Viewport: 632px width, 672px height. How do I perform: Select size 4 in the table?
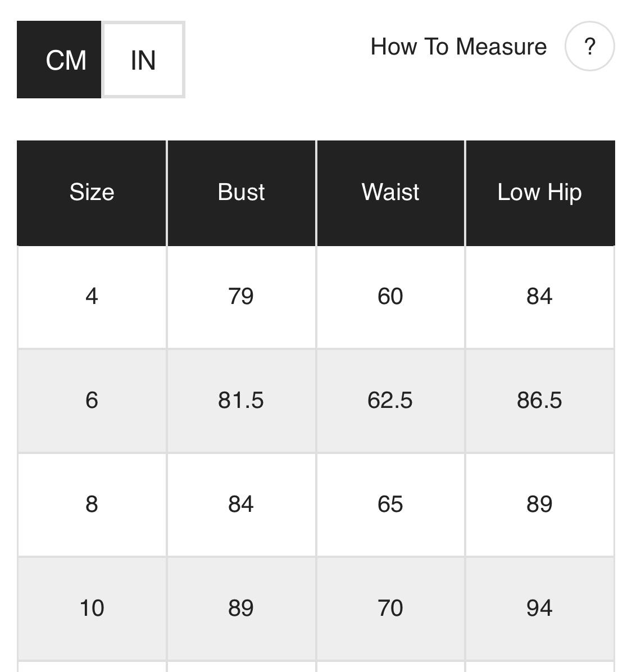point(92,296)
